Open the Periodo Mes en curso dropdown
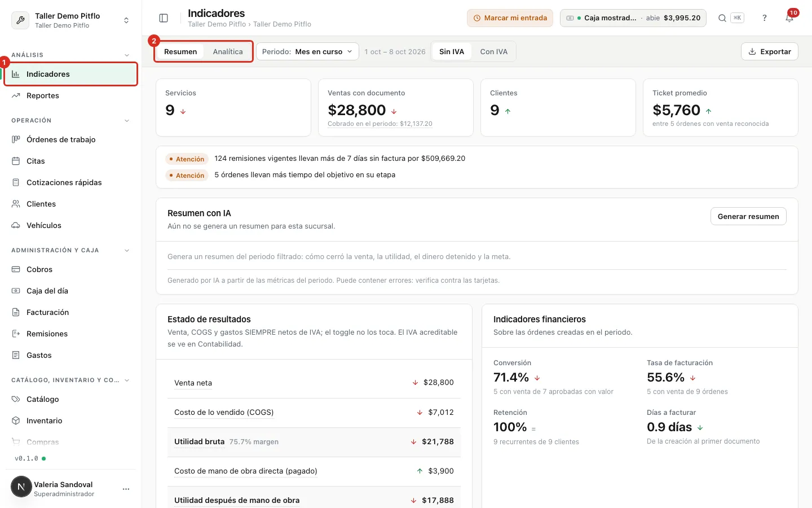 (x=307, y=51)
